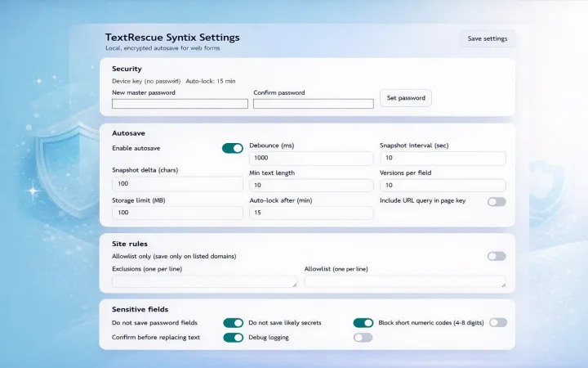Click the Storage limit (MB) field

tap(177, 213)
